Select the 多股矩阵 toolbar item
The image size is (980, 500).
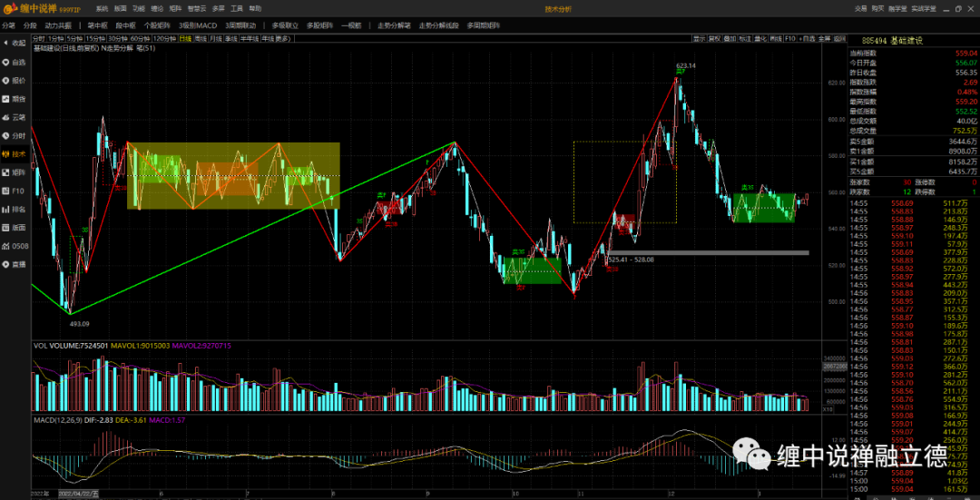tap(320, 25)
